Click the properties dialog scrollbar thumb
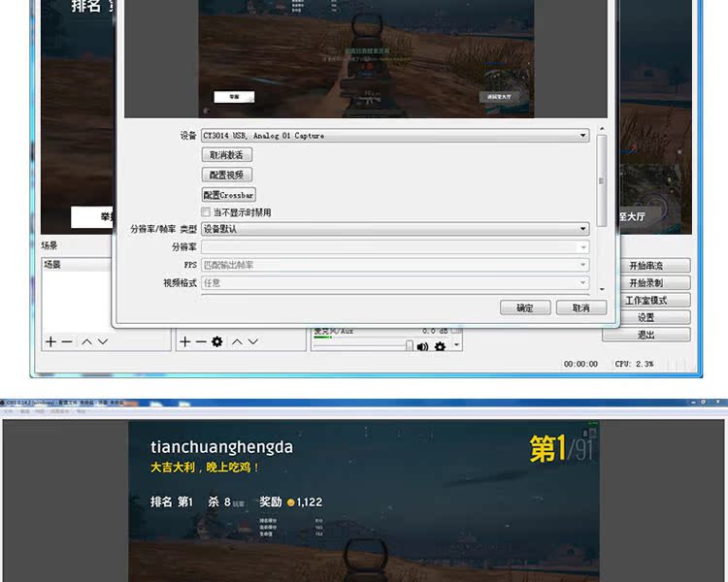The width and height of the screenshot is (728, 582). pyautogui.click(x=602, y=180)
